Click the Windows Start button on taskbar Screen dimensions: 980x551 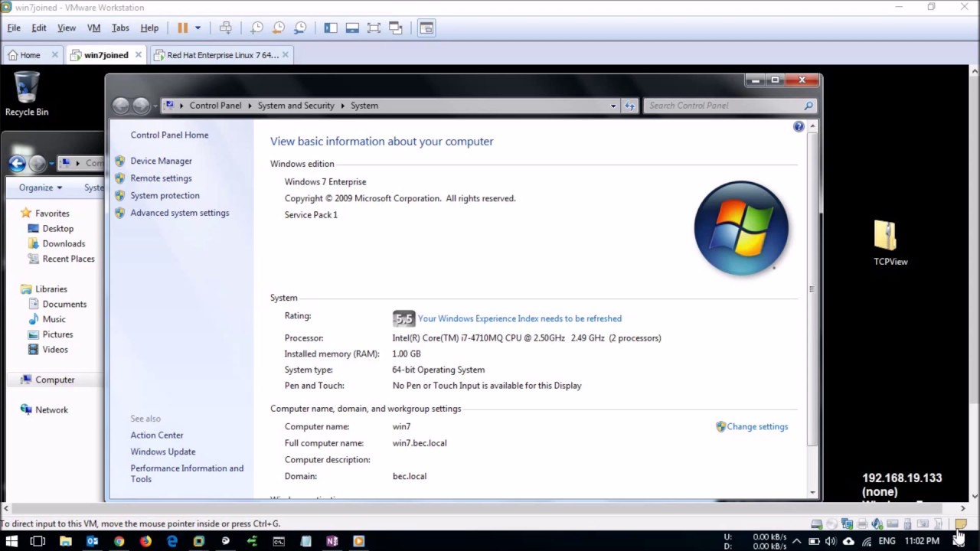coord(11,541)
